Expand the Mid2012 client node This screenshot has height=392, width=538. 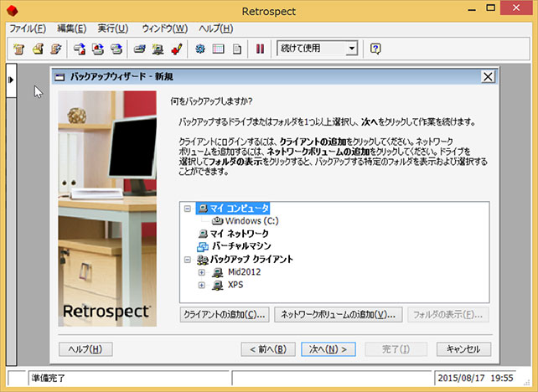202,273
